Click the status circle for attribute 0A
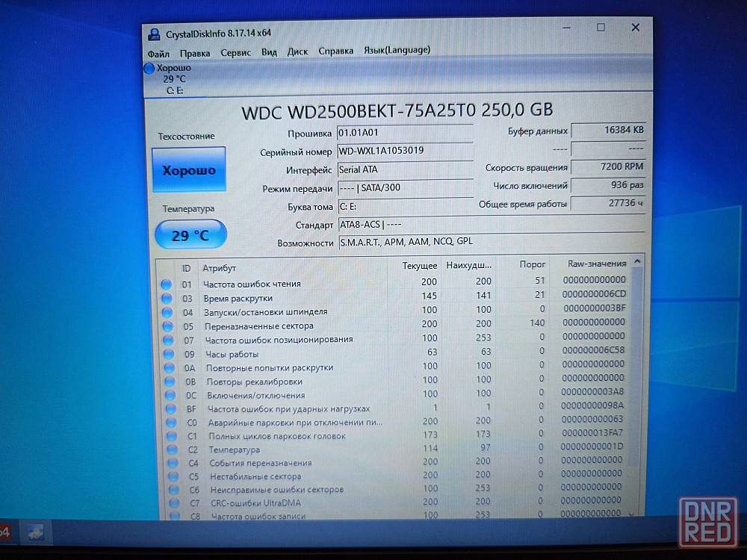This screenshot has height=560, width=747. [169, 368]
